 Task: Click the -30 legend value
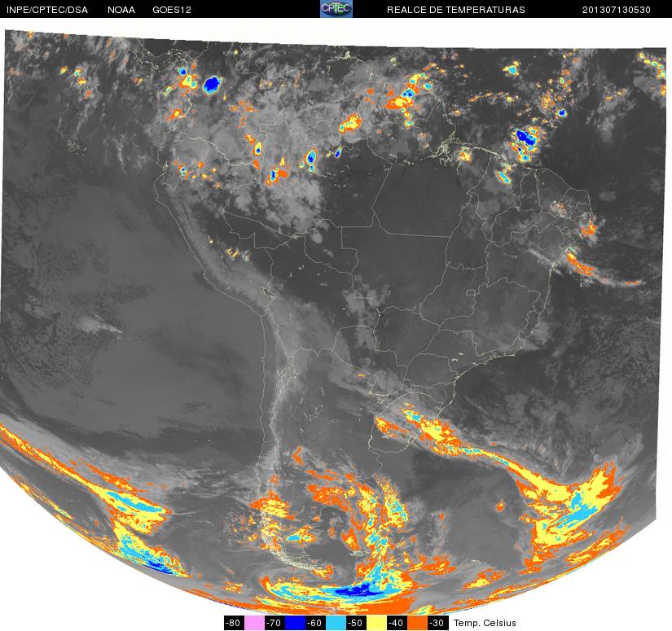coord(437,623)
